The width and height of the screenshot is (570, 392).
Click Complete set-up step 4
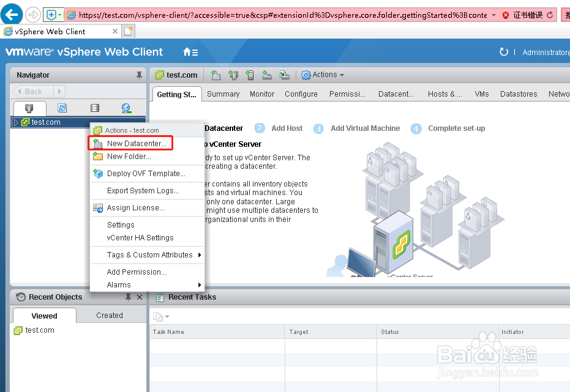pos(448,128)
